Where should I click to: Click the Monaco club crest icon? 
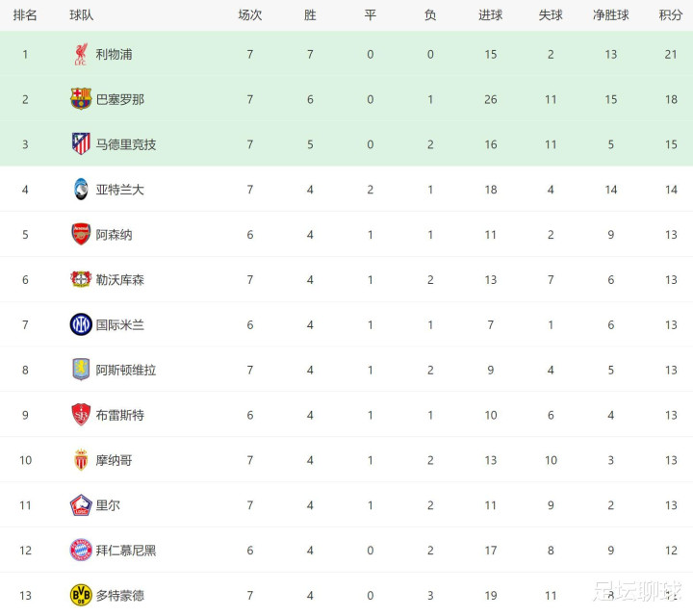(x=81, y=460)
